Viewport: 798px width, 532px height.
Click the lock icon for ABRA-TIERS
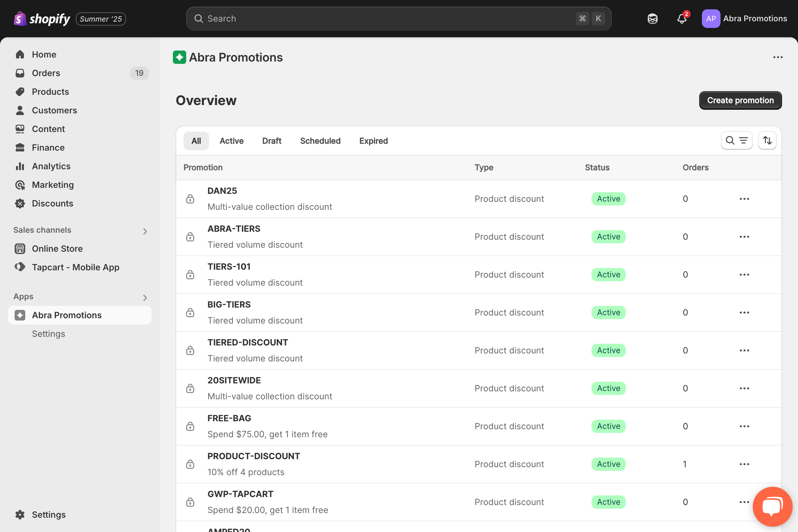(190, 237)
